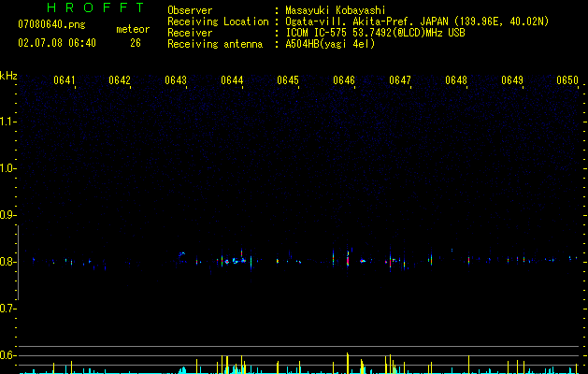Image resolution: width=588 pixels, height=374 pixels.
Task: Click the 1.0 kHz axis label
Action: pyautogui.click(x=7, y=168)
